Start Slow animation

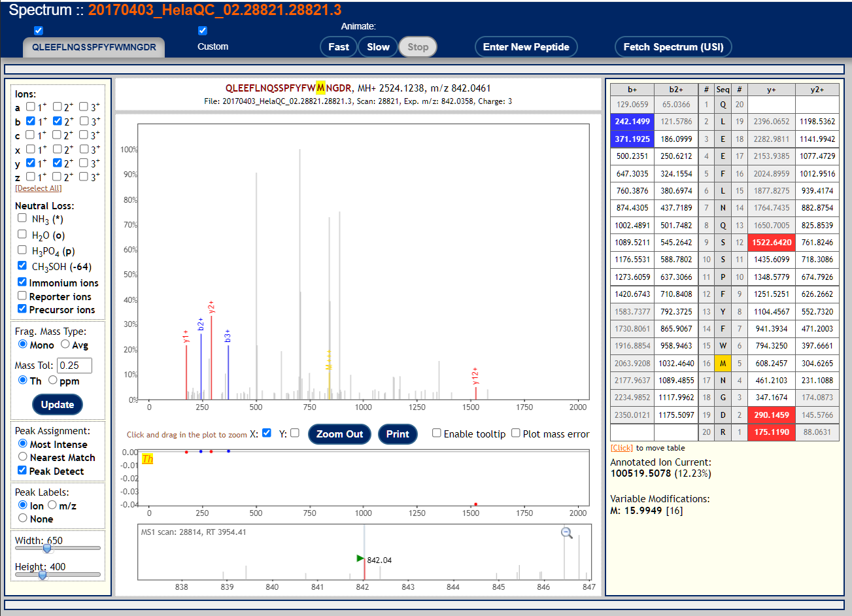pos(378,47)
